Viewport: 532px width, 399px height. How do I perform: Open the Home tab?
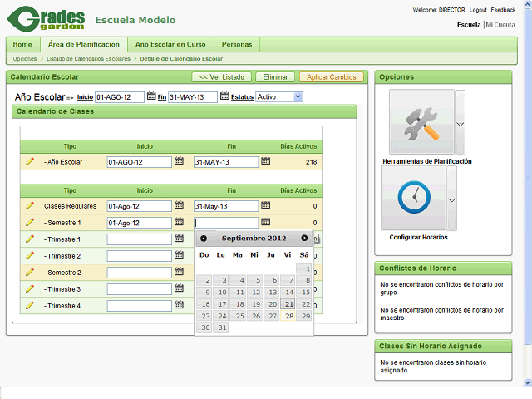pyautogui.click(x=22, y=44)
